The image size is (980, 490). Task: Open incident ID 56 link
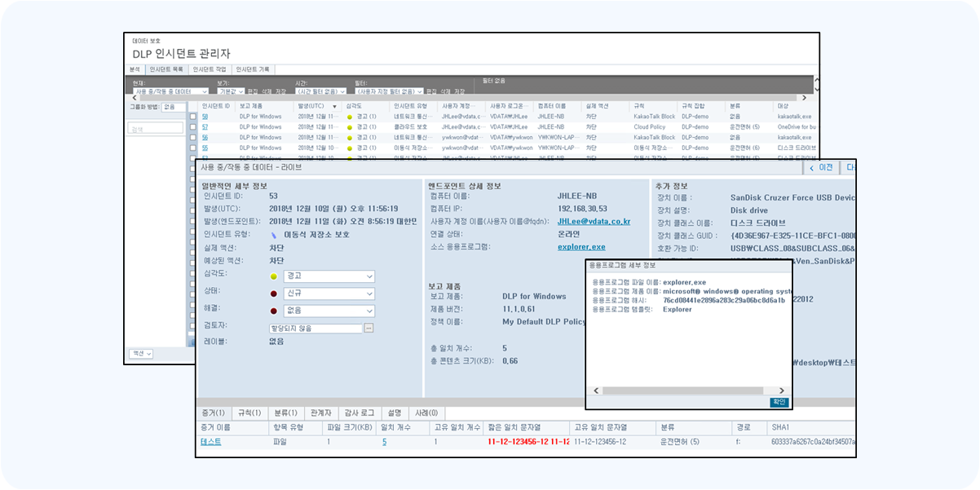(205, 138)
